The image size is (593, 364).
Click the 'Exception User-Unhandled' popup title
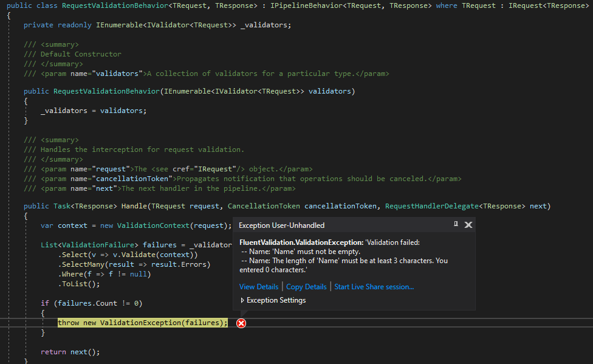point(282,225)
